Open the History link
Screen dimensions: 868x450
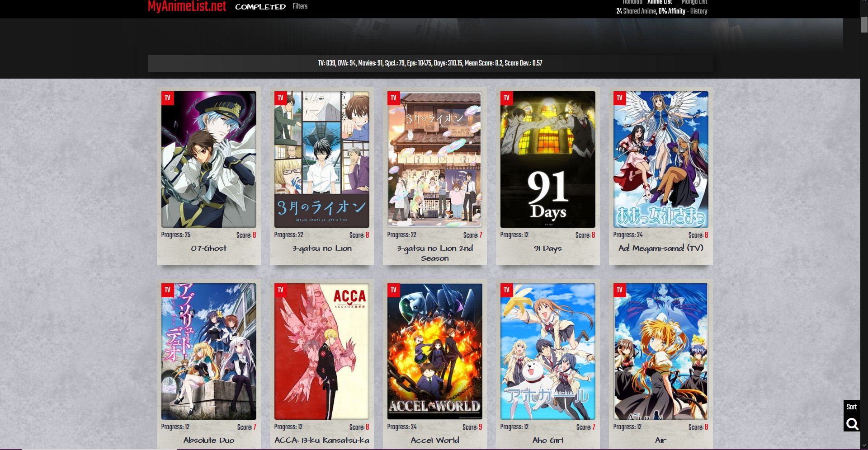(698, 11)
